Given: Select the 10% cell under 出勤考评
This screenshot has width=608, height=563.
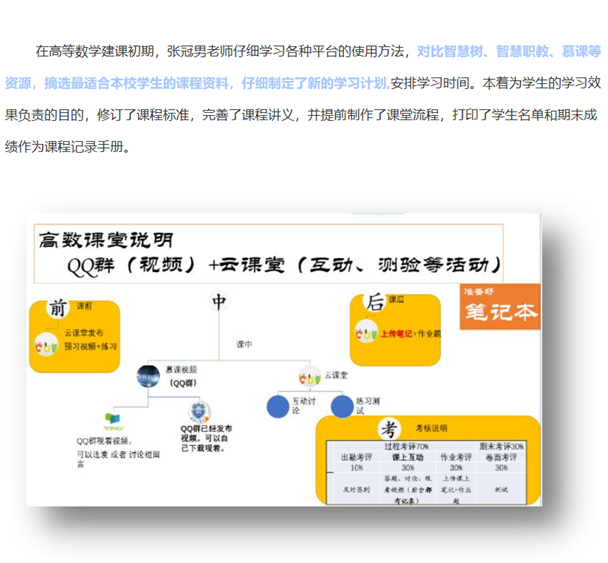Looking at the screenshot, I should coord(357,468).
